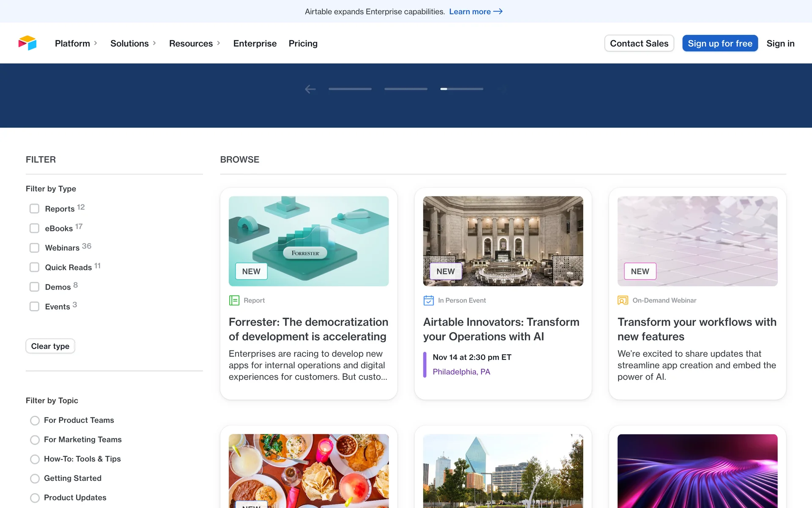The width and height of the screenshot is (812, 508).
Task: Go to the Pricing page
Action: click(x=303, y=43)
